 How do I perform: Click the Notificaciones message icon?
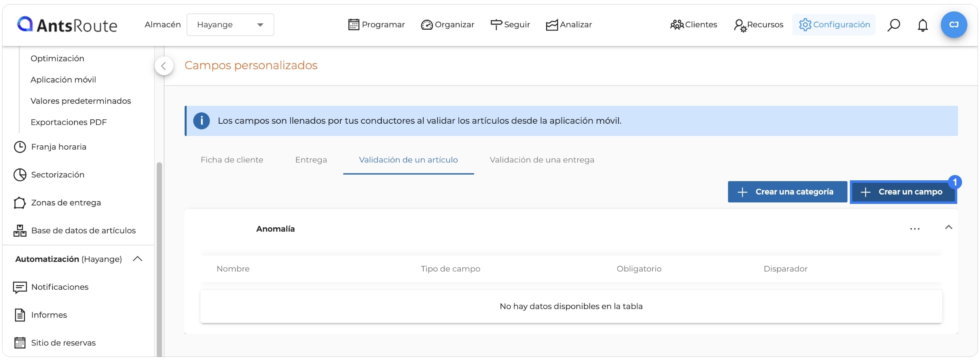click(x=20, y=287)
